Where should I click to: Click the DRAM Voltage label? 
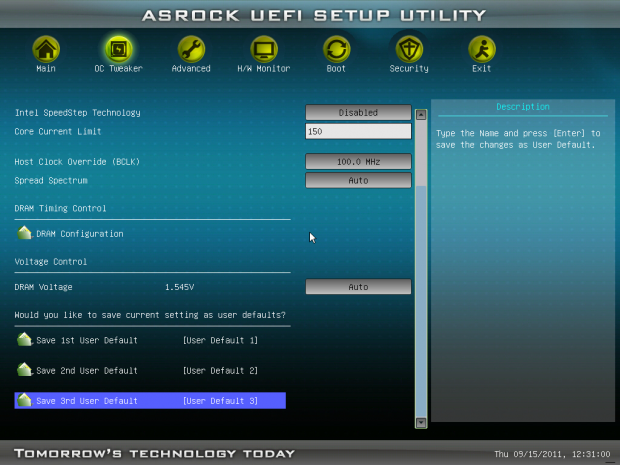coord(43,287)
